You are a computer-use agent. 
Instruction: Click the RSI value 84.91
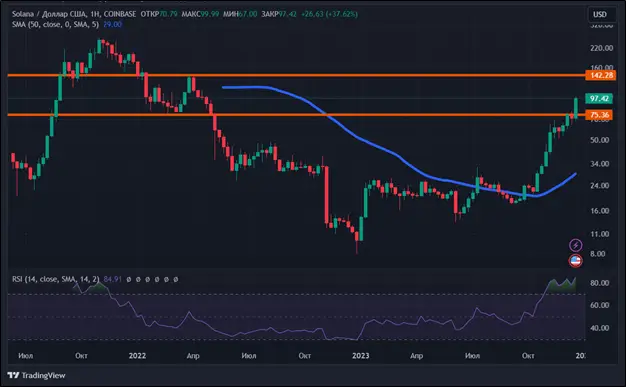tap(113, 279)
